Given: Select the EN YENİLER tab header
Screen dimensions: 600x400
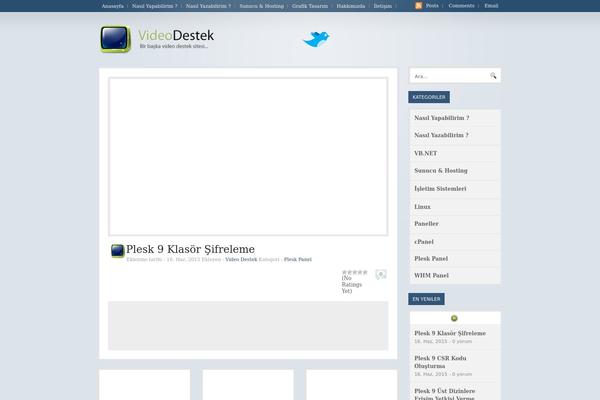Looking at the screenshot, I should pos(426,299).
